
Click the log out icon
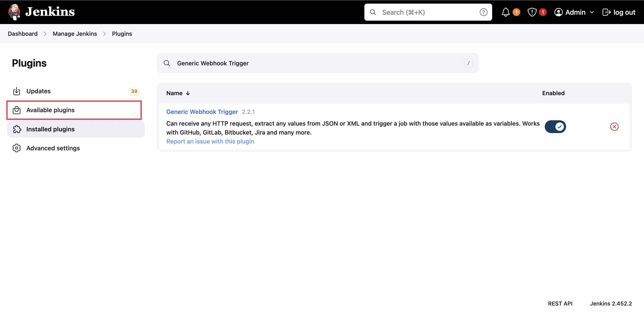[x=606, y=12]
